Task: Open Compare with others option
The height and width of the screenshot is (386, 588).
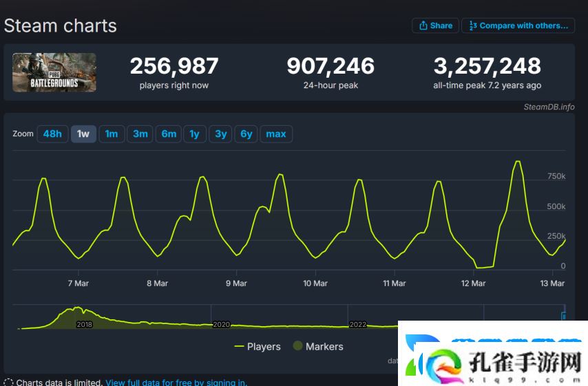Action: [x=518, y=25]
